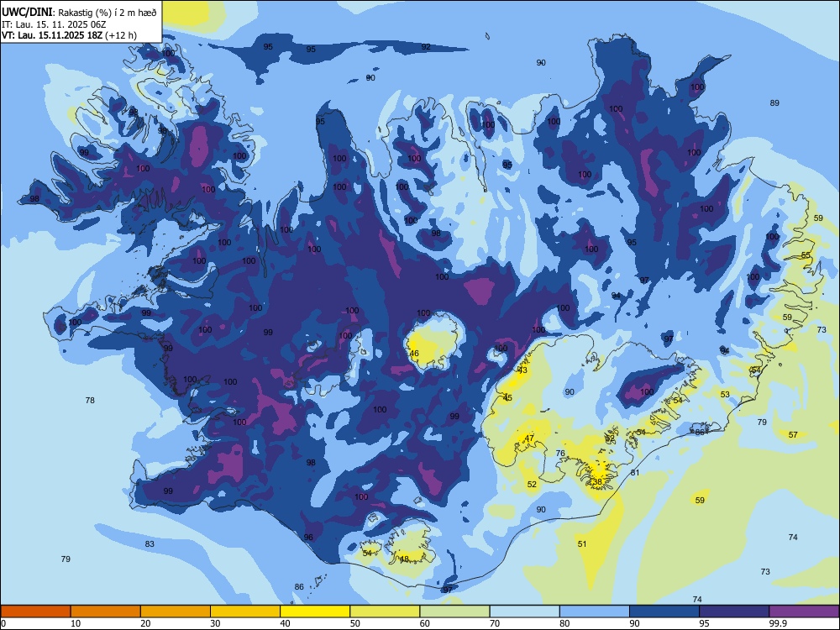Screen dimensions: 840x630
Task: Click the medium blue 80–90 legend swatch
Action: pyautogui.click(x=595, y=612)
